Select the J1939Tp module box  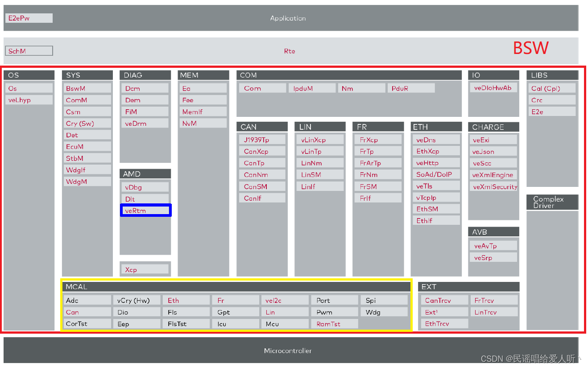point(262,140)
